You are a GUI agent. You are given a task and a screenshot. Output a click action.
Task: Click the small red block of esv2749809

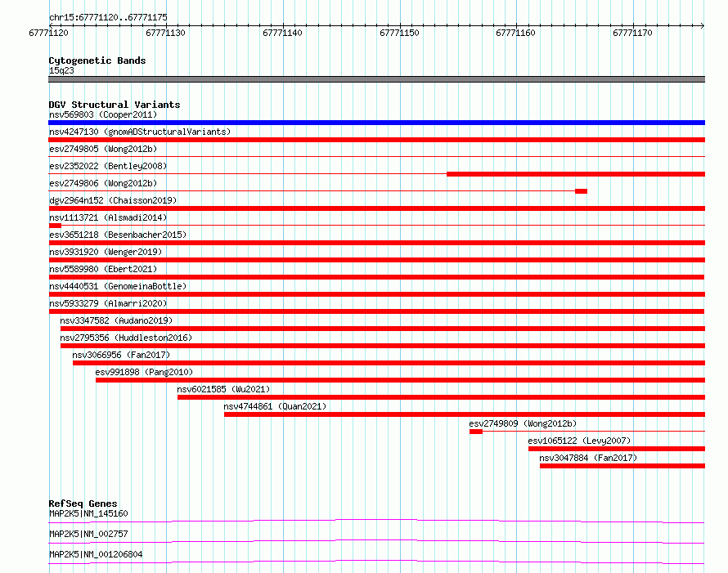click(x=476, y=432)
